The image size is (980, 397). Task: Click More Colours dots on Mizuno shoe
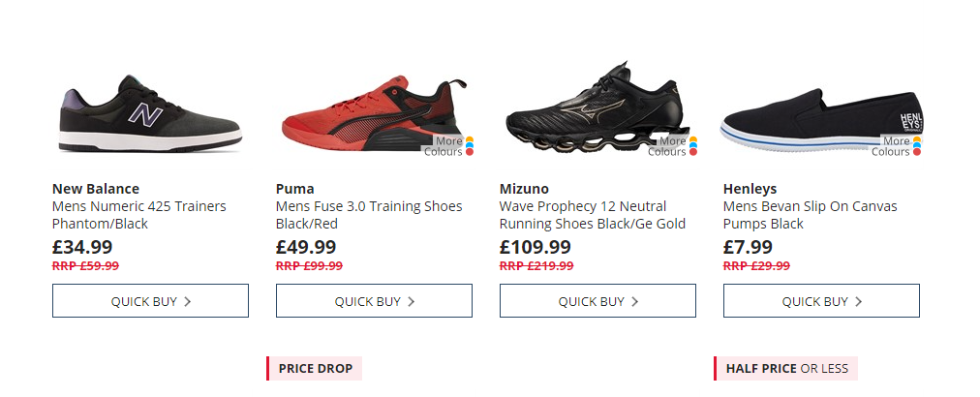693,146
